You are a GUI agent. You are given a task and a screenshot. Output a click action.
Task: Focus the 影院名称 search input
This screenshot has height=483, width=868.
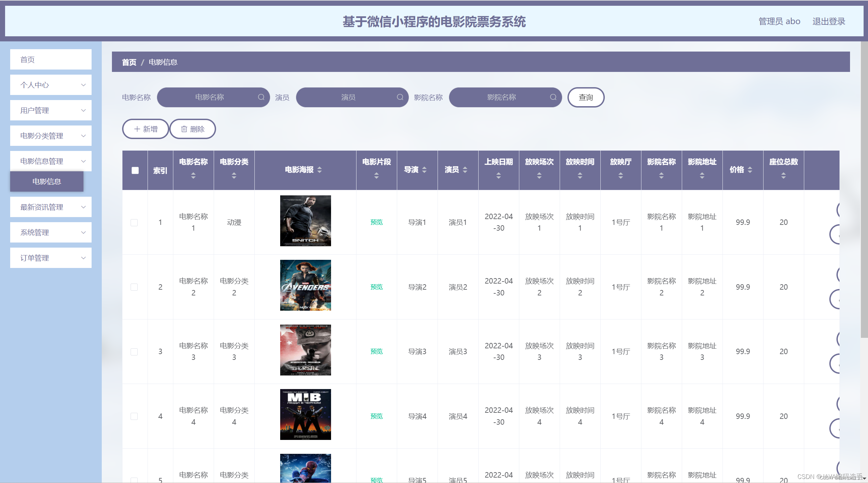[505, 97]
